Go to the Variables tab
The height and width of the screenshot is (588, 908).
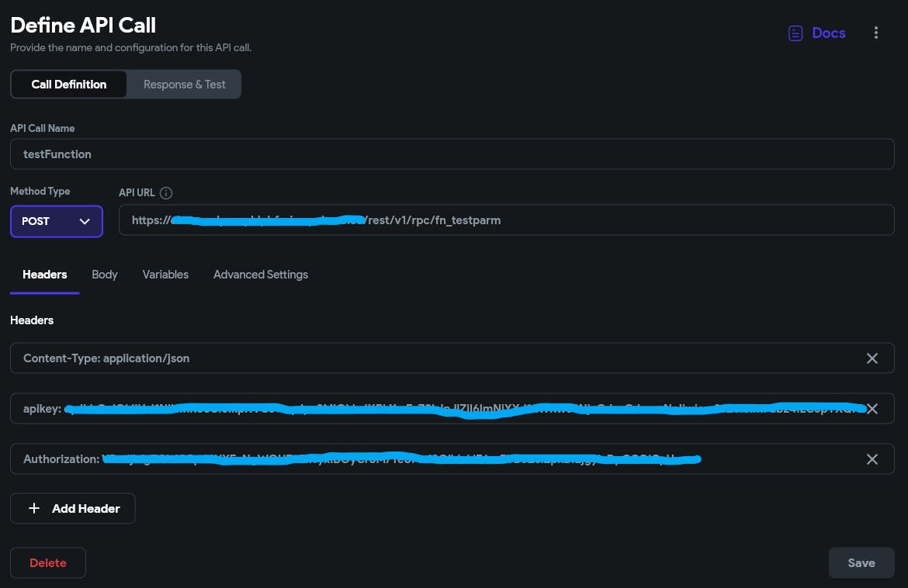[x=165, y=275]
